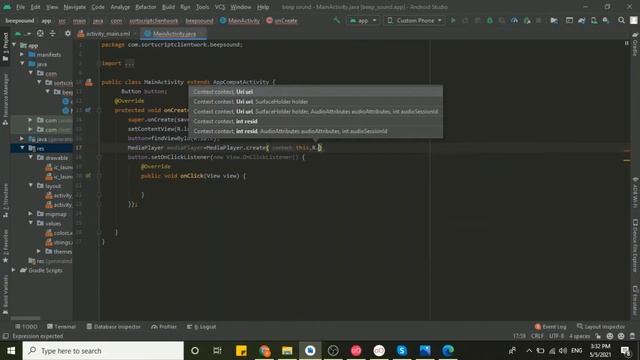Viewport: 640px width, 360px height.
Task: Toggle the Project tool window side tab
Action: (5, 47)
